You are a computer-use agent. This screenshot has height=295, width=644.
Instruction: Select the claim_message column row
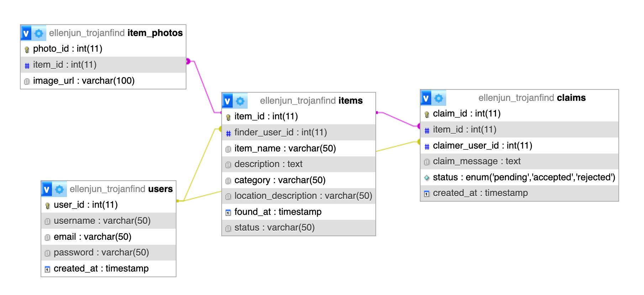click(476, 161)
